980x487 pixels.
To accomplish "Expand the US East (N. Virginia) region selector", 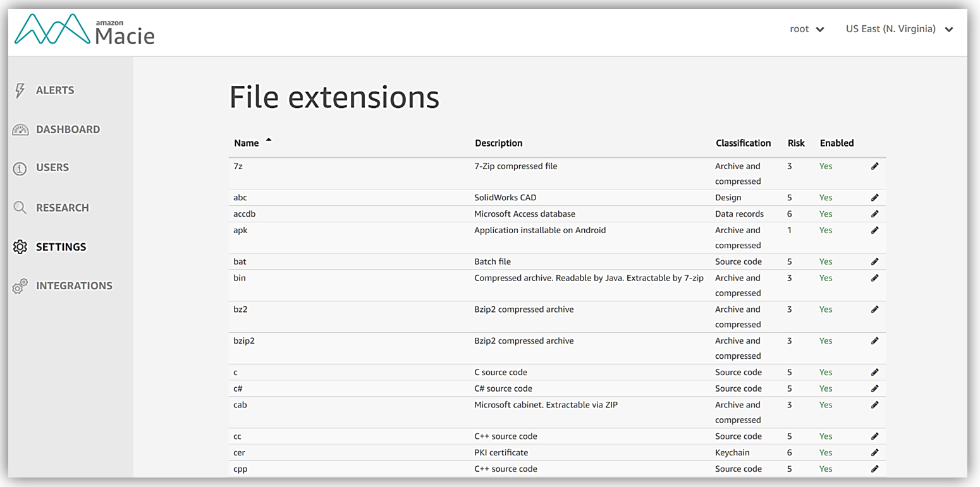I will click(x=899, y=29).
